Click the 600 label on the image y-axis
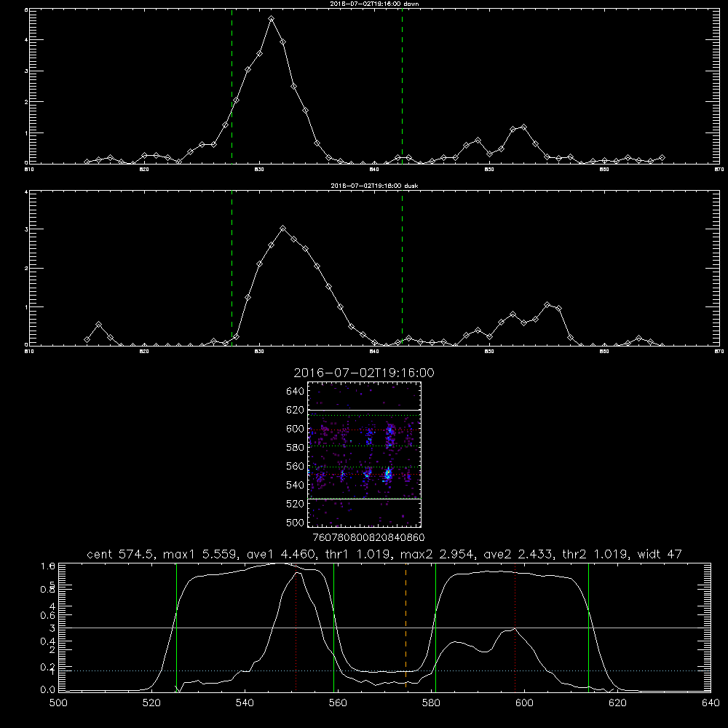The width and height of the screenshot is (728, 728). [x=296, y=429]
